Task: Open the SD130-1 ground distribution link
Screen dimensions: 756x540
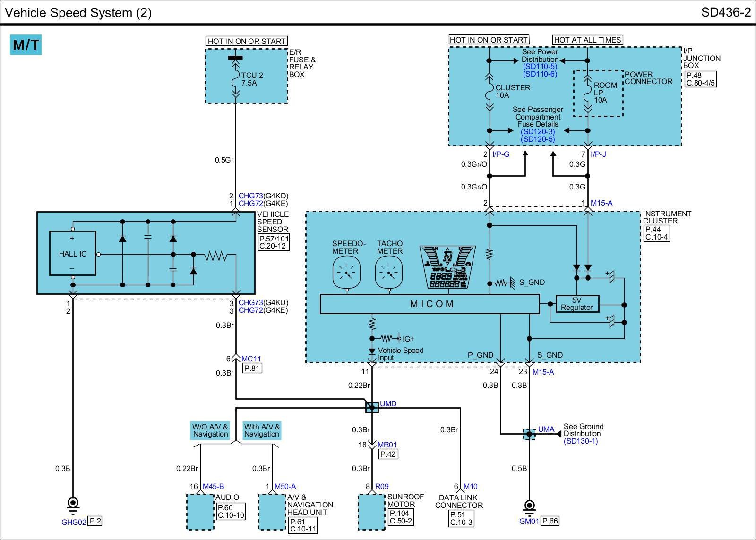Action: [x=581, y=441]
